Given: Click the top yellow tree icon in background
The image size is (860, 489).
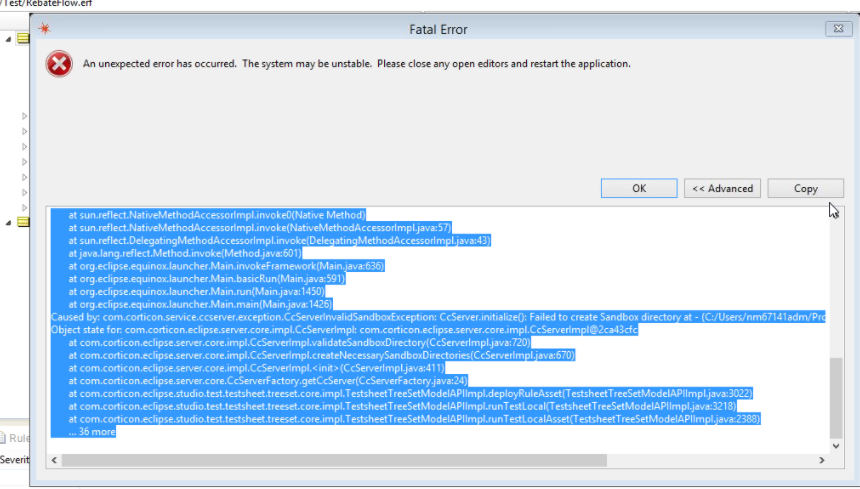Looking at the screenshot, I should click(x=23, y=38).
